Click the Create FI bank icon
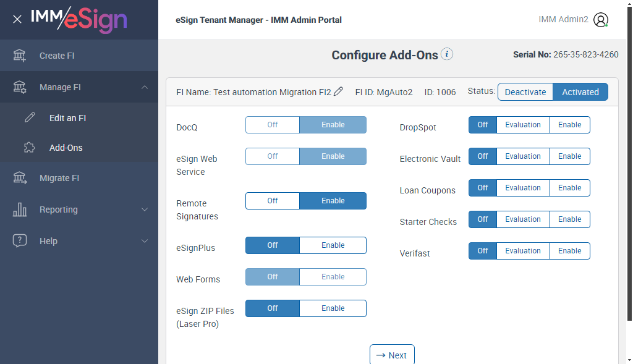Viewport: 633px width, 364px height. click(x=20, y=56)
